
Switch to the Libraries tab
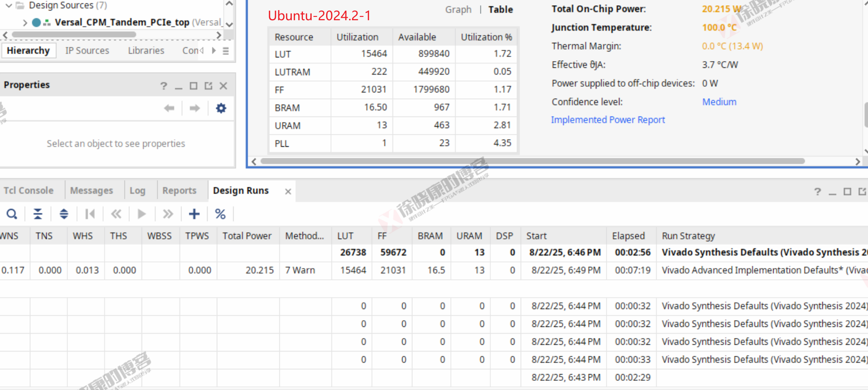coord(146,51)
